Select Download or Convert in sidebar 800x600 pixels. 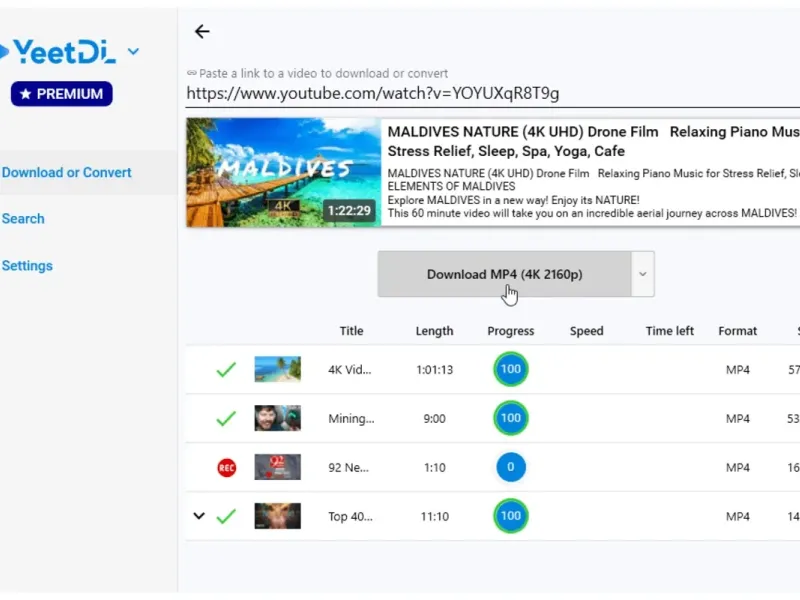coord(67,172)
